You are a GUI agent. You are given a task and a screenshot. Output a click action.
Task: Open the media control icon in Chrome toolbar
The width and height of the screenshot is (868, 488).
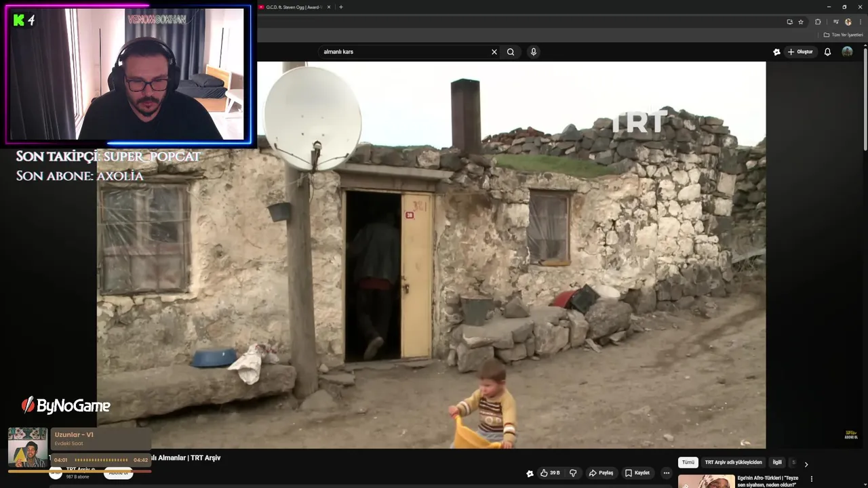(835, 22)
